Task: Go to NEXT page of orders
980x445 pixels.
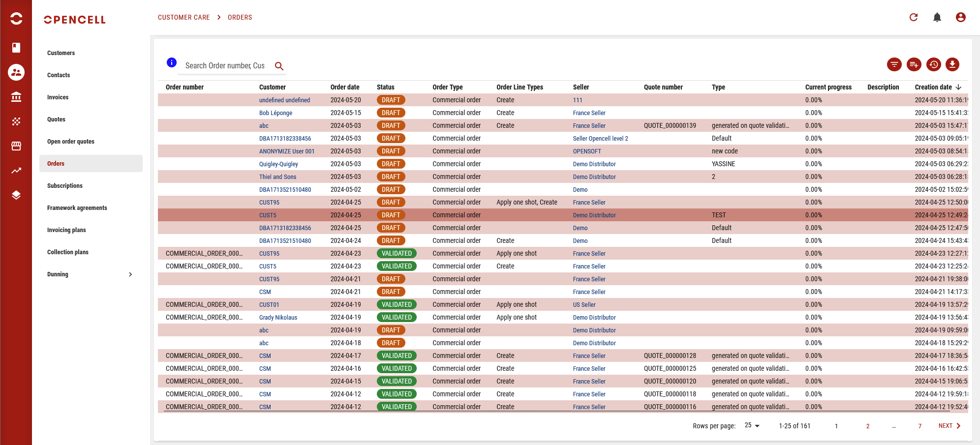Action: pos(949,426)
